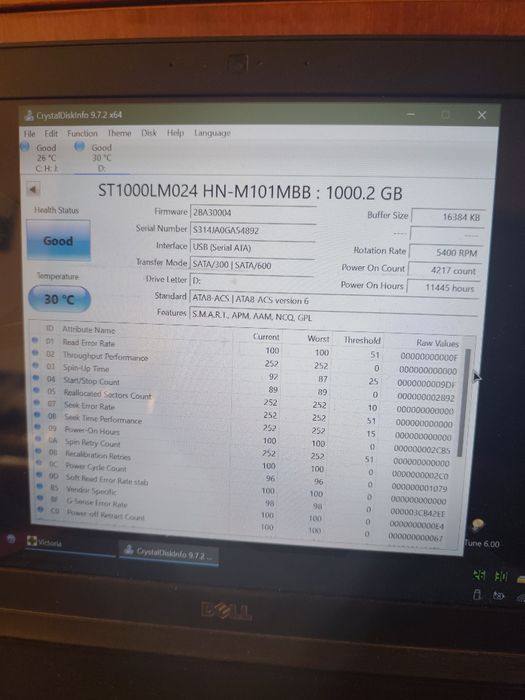
Task: Click the Attribute Name column header
Action: 88,329
